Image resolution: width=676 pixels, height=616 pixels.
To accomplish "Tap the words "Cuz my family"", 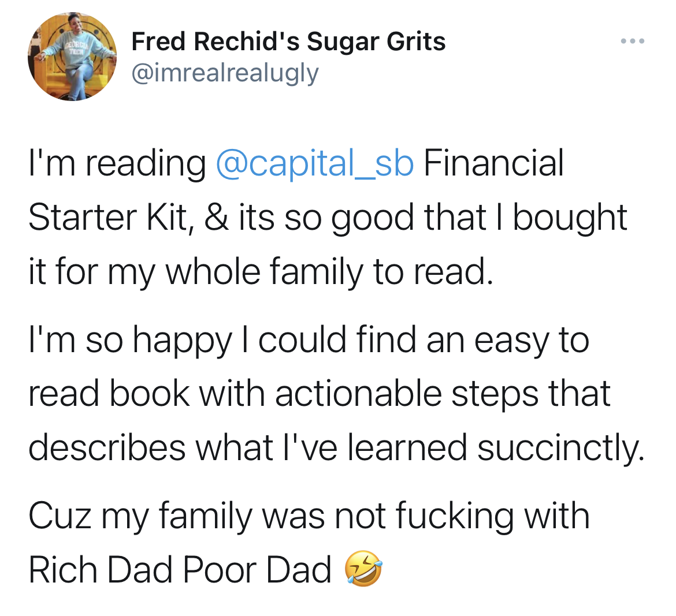I will (x=141, y=516).
